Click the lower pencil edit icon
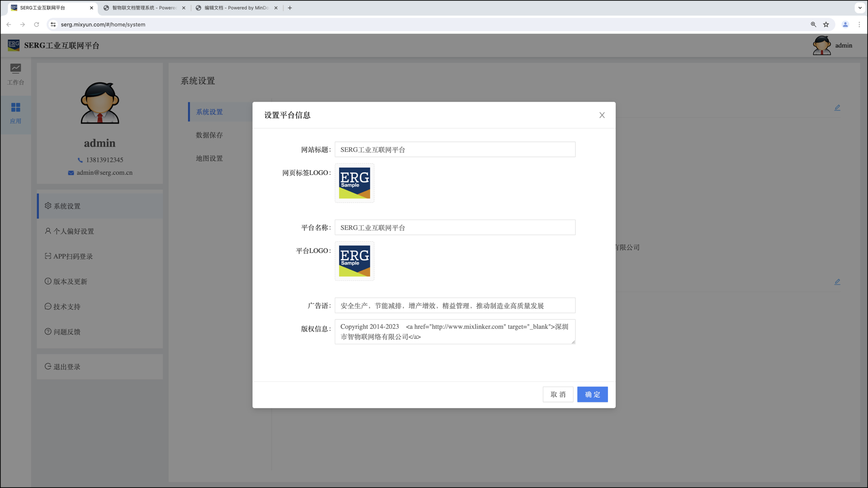Screen dimensions: 868x488 pyautogui.click(x=837, y=282)
